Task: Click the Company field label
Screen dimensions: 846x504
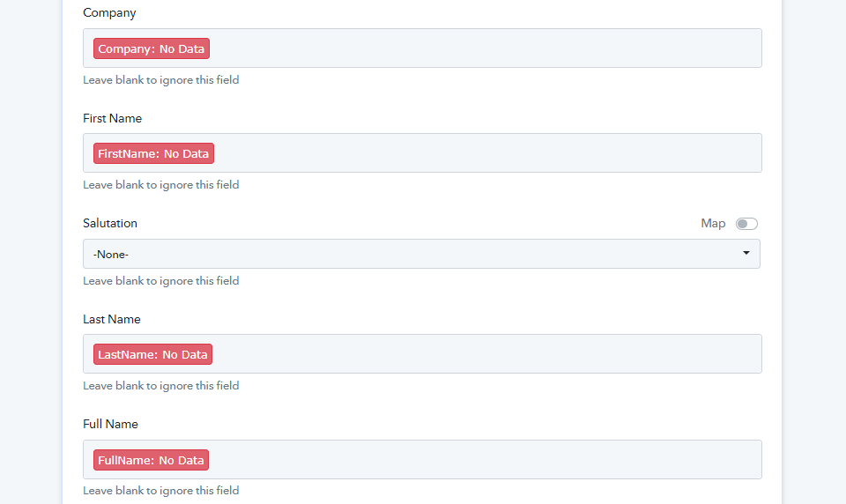Action: [x=109, y=13]
